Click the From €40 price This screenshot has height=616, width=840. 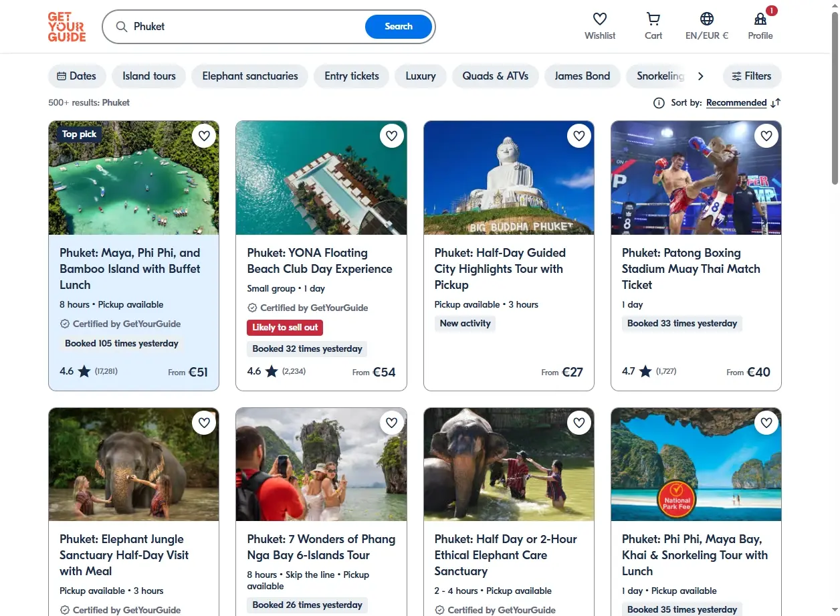(748, 372)
